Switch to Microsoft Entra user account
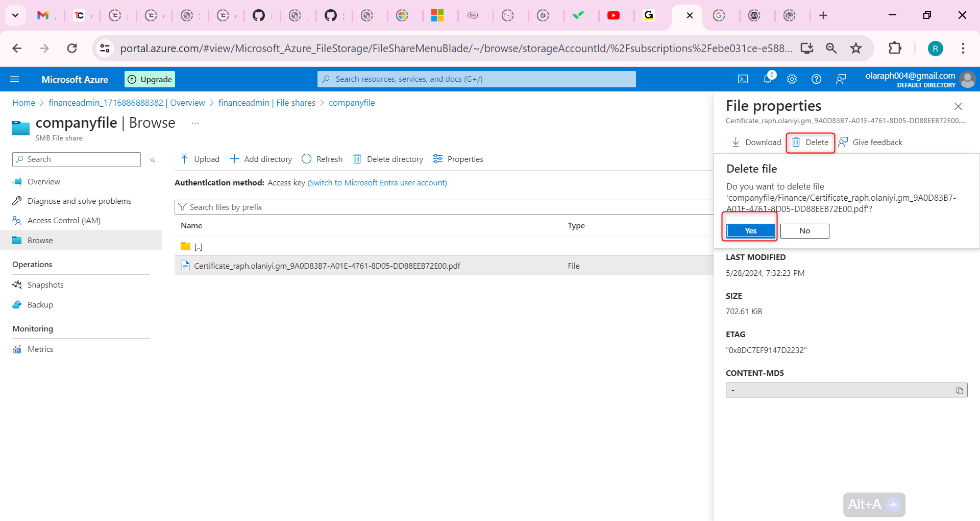The image size is (980, 521). click(377, 183)
